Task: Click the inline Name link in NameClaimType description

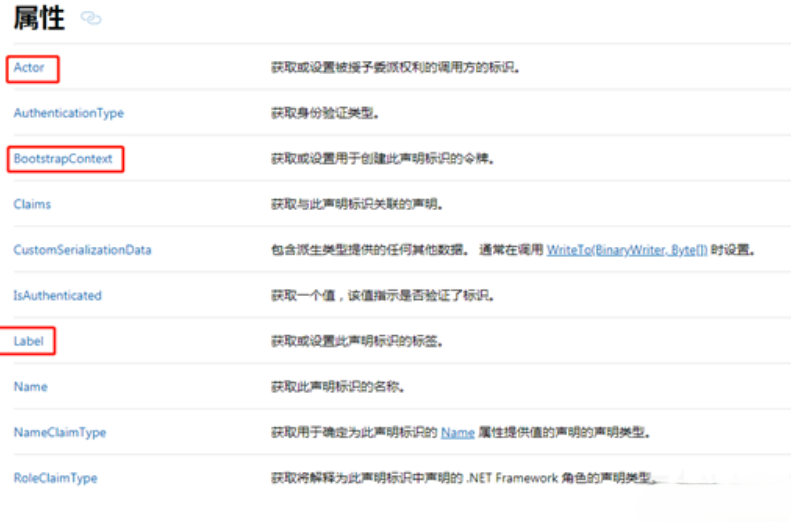Action: point(457,433)
